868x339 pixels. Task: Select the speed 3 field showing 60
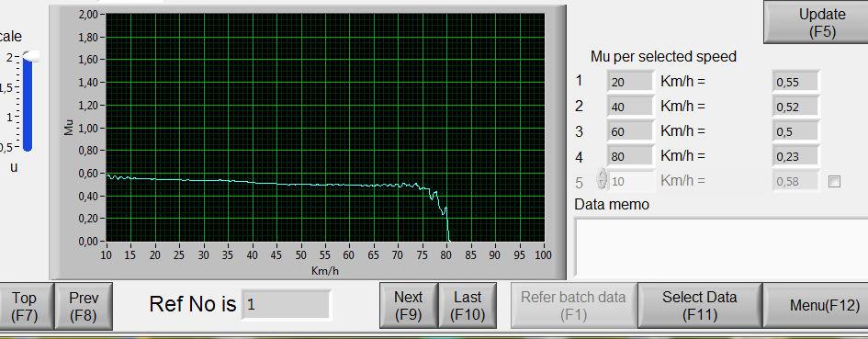630,131
